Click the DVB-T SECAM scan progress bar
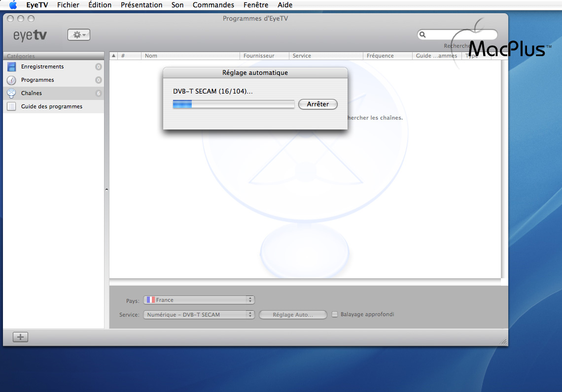Screen dimensions: 562x392 pyautogui.click(x=233, y=104)
